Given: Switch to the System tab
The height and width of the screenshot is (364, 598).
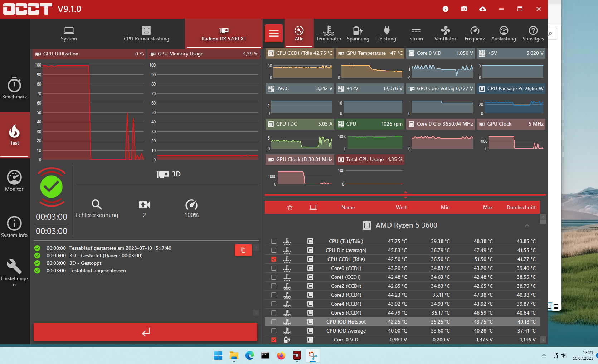Looking at the screenshot, I should tap(69, 34).
